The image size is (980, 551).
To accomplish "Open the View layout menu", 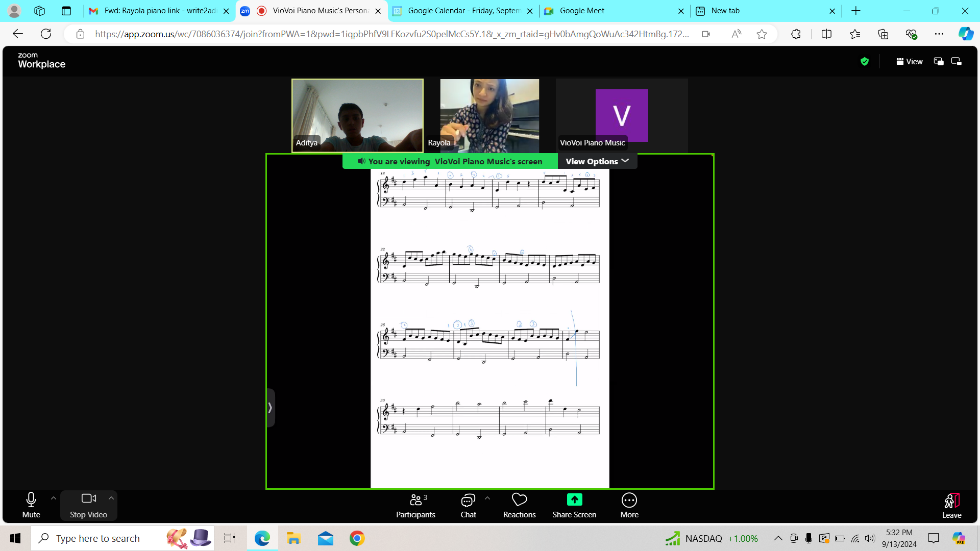I will tap(910, 62).
